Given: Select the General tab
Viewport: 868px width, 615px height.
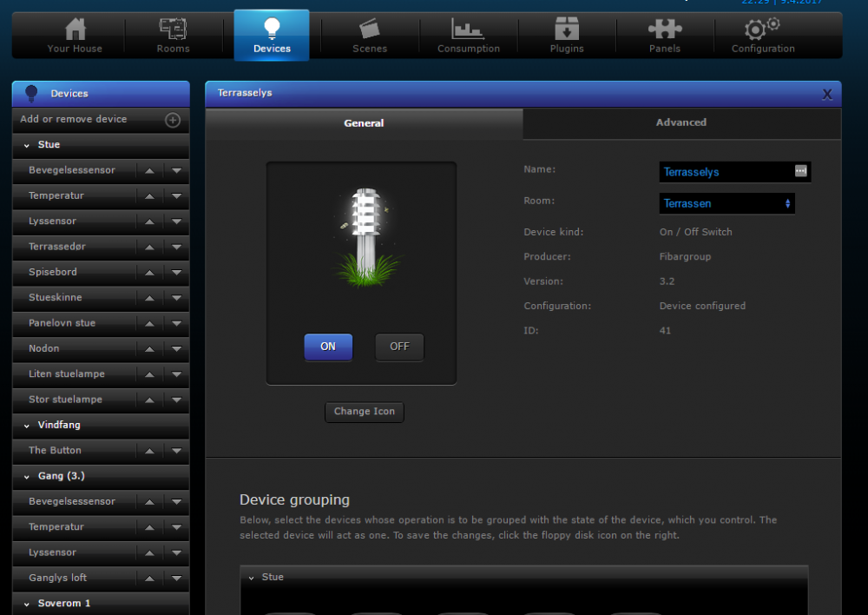Looking at the screenshot, I should tap(364, 123).
